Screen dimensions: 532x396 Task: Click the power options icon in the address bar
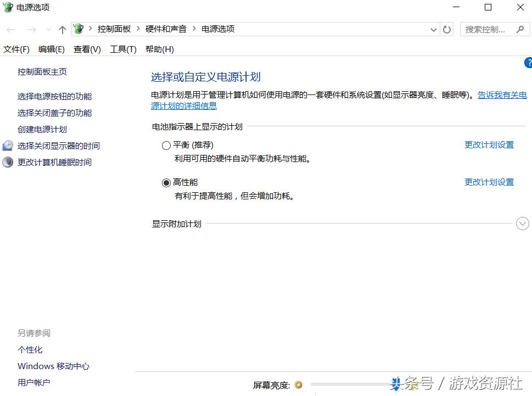[77, 29]
